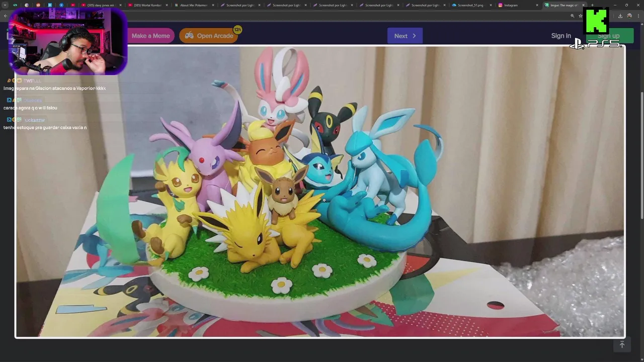The width and height of the screenshot is (644, 362).
Task: Click the zoom magnifier icon in address bar
Action: pyautogui.click(x=573, y=16)
